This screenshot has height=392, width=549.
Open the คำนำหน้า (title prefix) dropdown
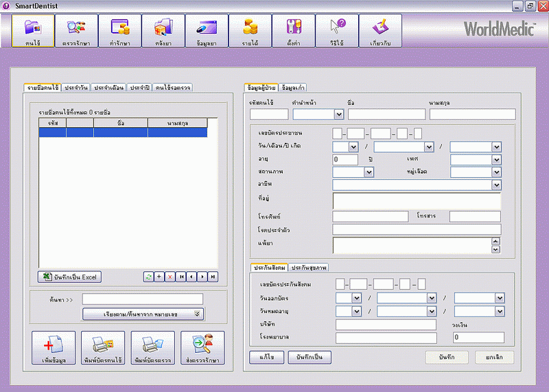[338, 115]
